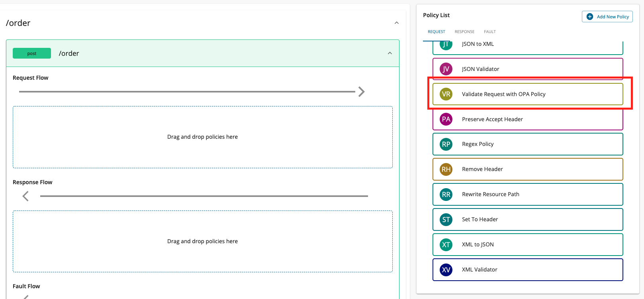
Task: Click the ST Set To Header icon
Action: pyautogui.click(x=446, y=220)
